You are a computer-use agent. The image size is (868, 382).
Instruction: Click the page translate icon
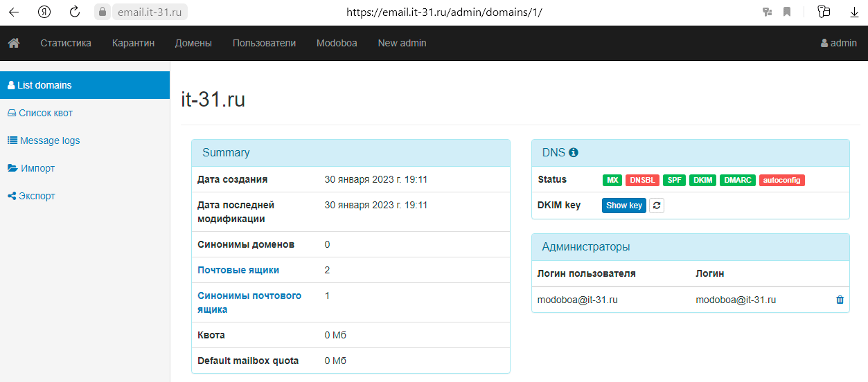point(767,12)
